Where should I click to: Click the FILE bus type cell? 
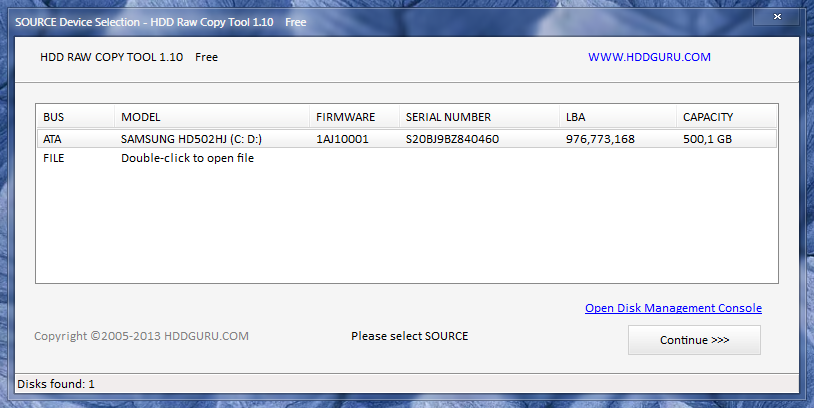coord(54,158)
